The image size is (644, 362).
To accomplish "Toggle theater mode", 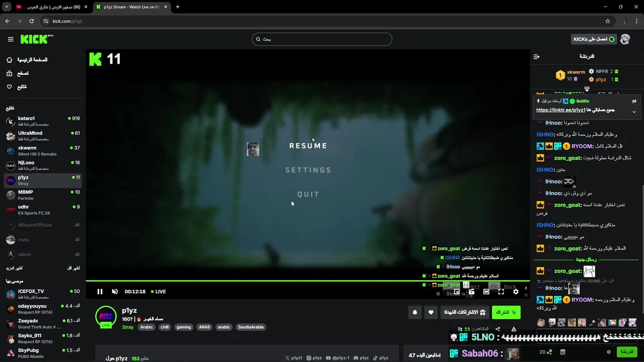I will point(486,292).
